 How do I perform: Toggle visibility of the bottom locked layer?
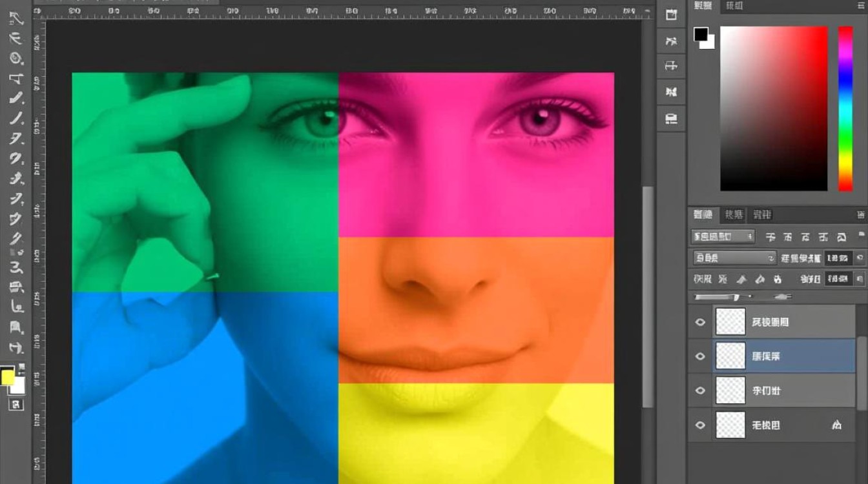pyautogui.click(x=700, y=425)
